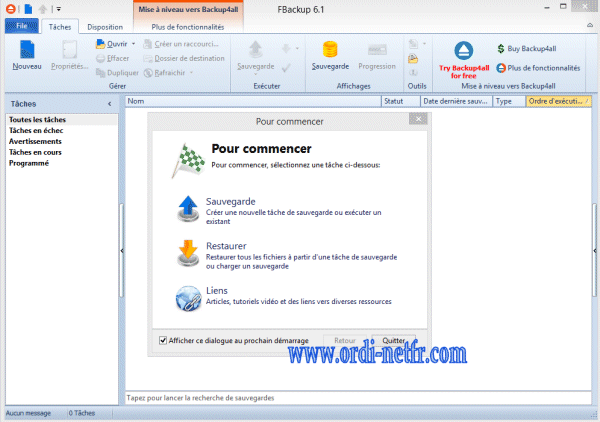Image resolution: width=600 pixels, height=422 pixels.
Task: Open the restore icon's dropdown arrow
Action: pyautogui.click(x=297, y=49)
